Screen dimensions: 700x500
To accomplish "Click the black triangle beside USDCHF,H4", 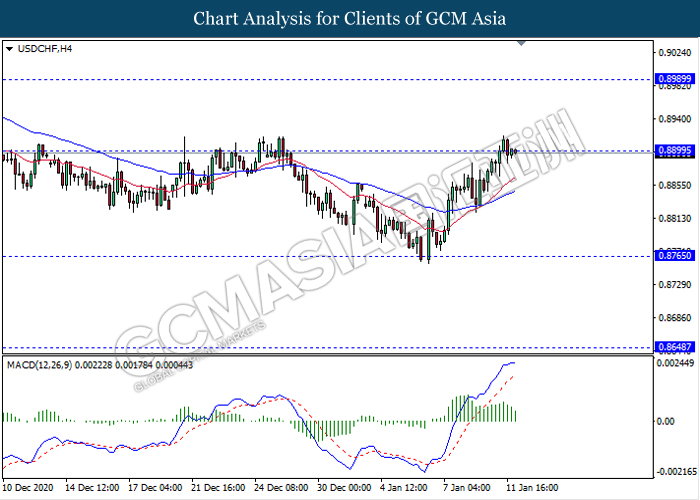I will [9, 48].
